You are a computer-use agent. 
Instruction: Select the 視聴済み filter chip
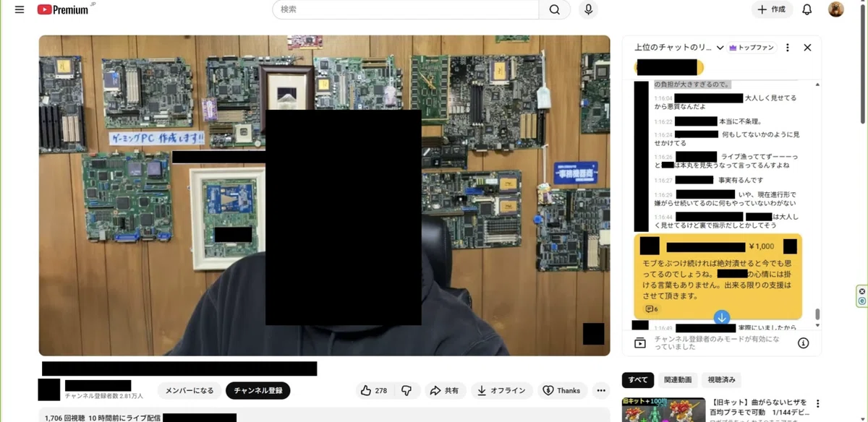click(x=721, y=379)
